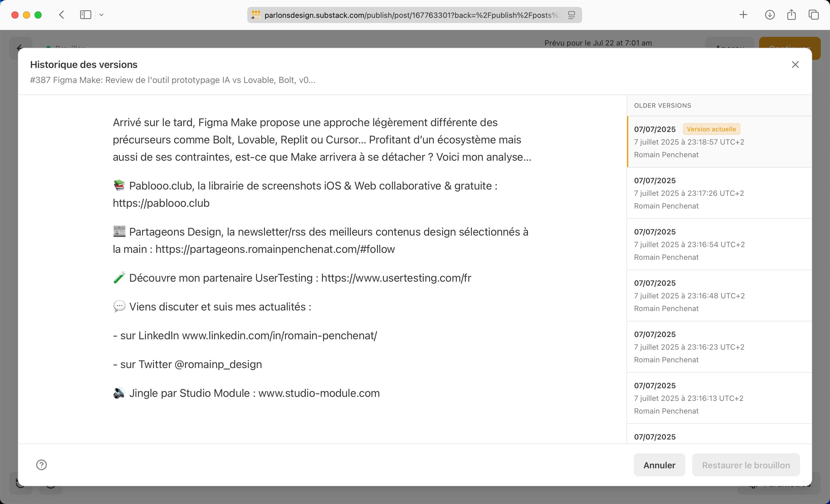Open the Safari share icon
The width and height of the screenshot is (830, 504).
pos(791,14)
